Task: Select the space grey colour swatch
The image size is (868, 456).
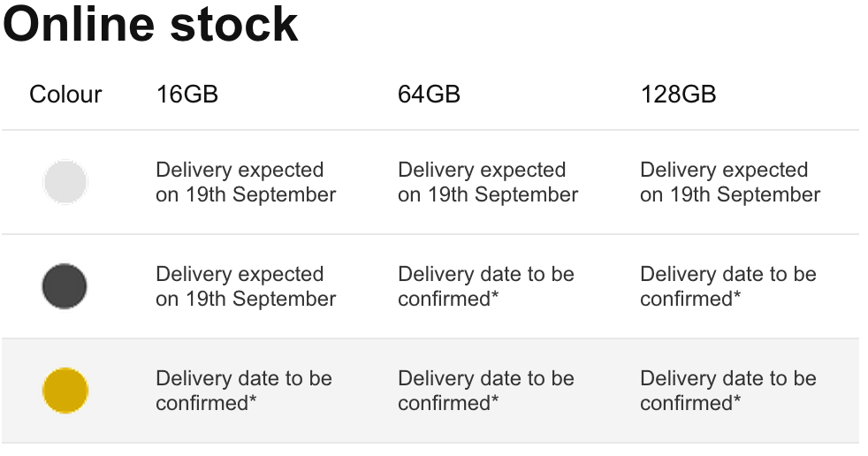Action: (x=65, y=286)
